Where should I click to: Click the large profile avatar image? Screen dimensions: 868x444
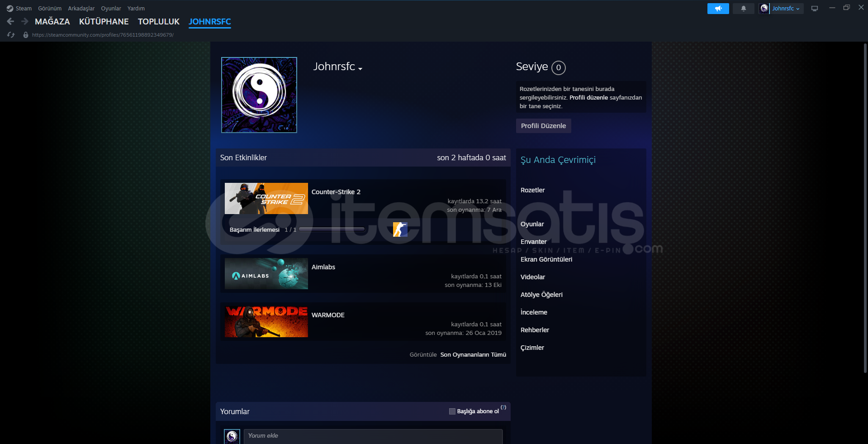click(259, 95)
